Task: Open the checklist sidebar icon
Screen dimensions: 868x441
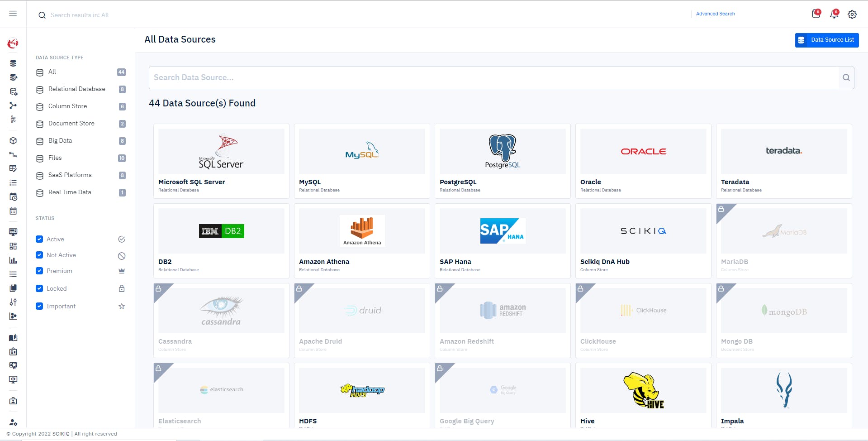Action: pyautogui.click(x=13, y=183)
